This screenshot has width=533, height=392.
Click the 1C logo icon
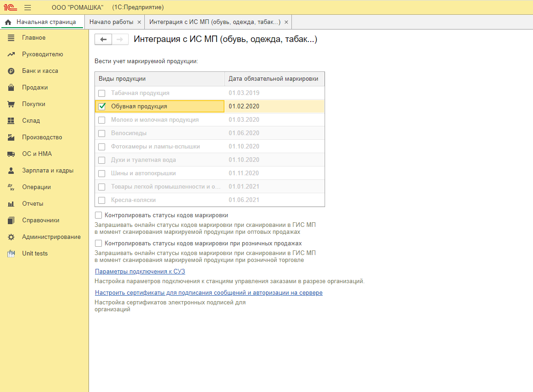tap(10, 7)
